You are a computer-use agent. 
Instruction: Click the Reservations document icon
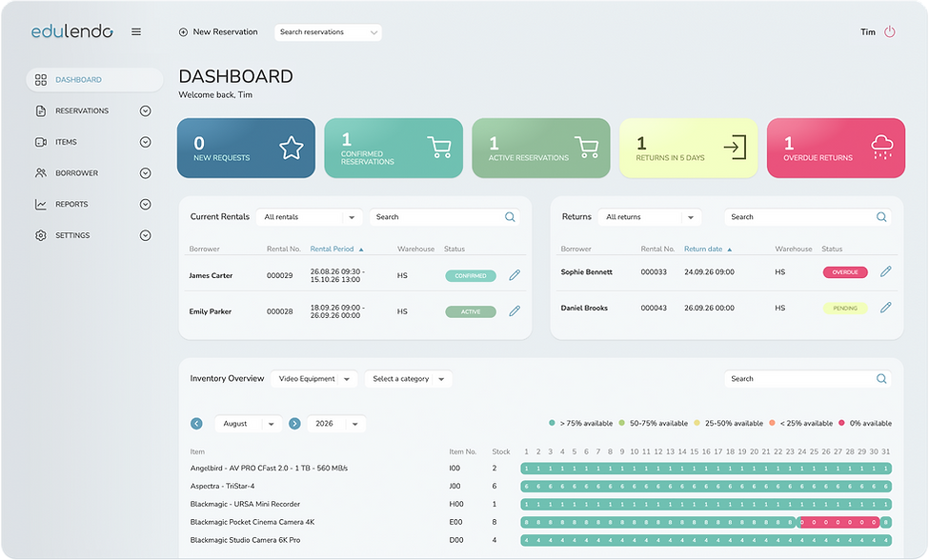(x=41, y=110)
